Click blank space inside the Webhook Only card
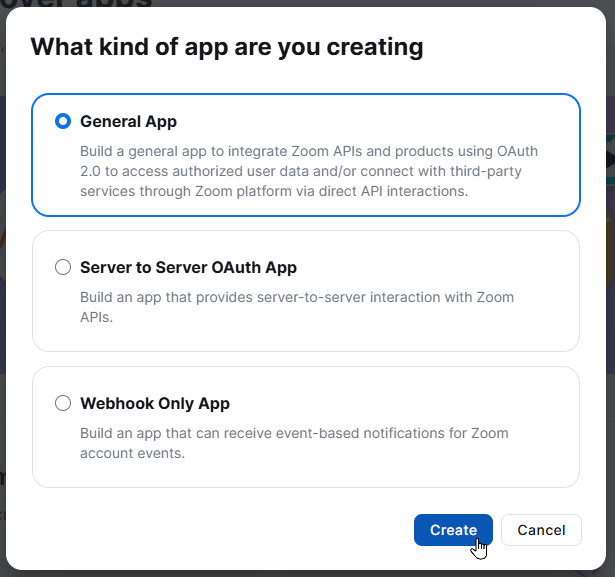This screenshot has width=615, height=577. pyautogui.click(x=431, y=469)
